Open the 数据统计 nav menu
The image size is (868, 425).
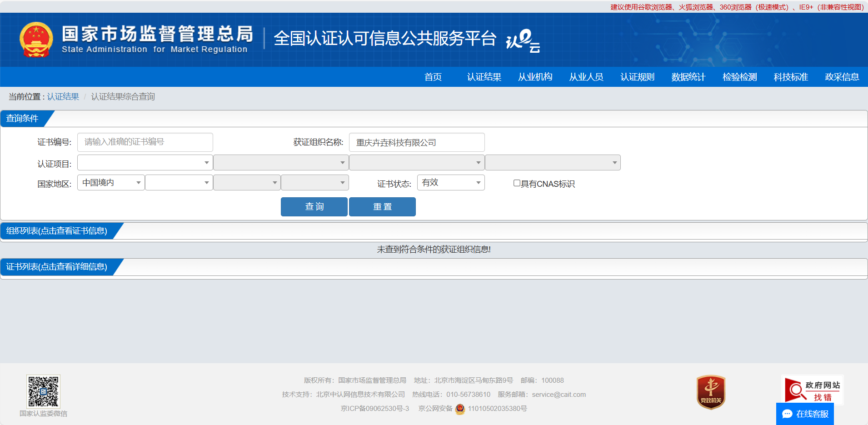point(688,77)
